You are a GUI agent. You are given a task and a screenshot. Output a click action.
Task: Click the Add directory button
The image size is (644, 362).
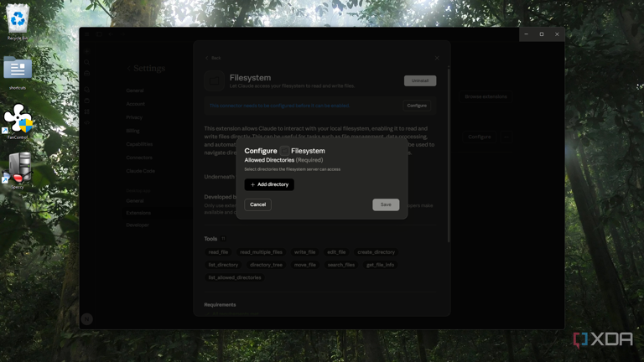click(x=269, y=184)
